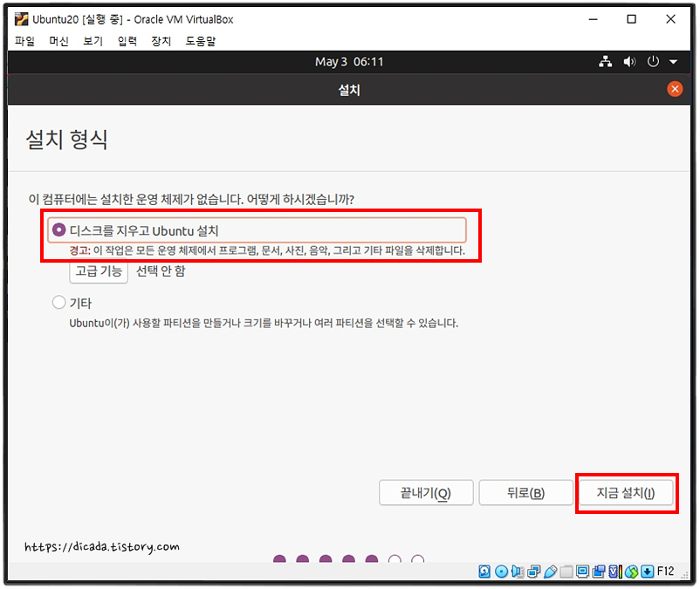700x589 pixels.
Task: Open the 장치 menu
Action: point(161,41)
